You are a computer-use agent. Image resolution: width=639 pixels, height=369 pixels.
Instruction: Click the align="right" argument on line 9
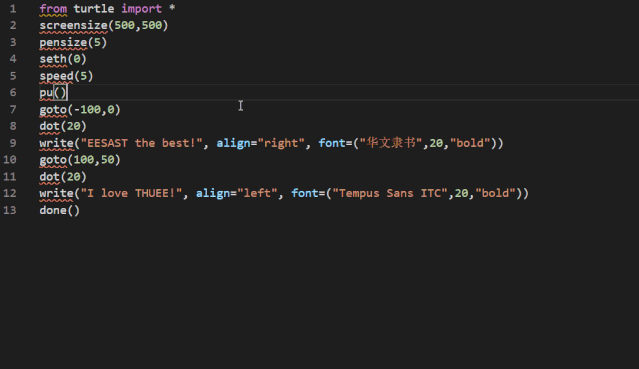point(260,143)
